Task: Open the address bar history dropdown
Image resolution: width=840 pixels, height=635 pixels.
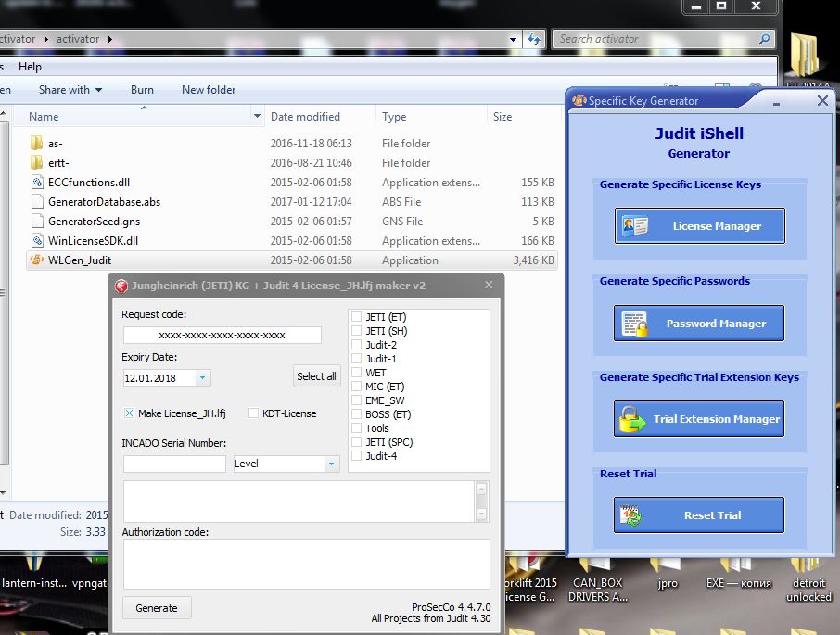Action: 513,39
